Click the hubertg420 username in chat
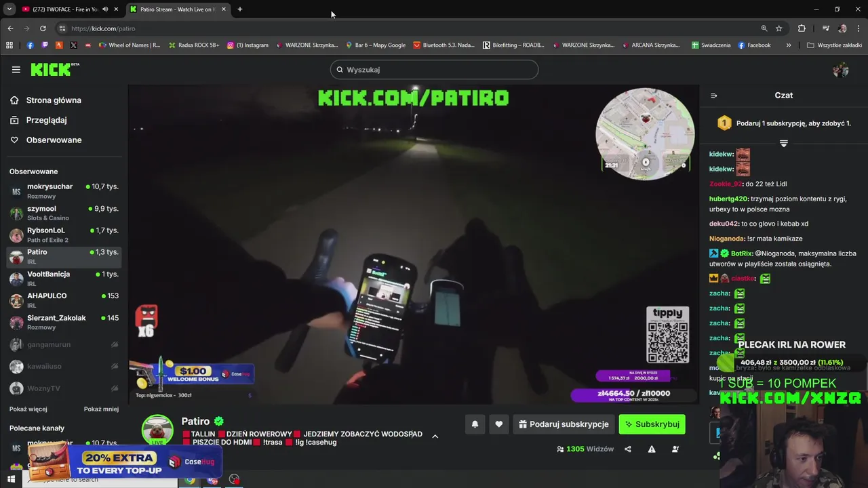The height and width of the screenshot is (488, 868). click(x=728, y=199)
